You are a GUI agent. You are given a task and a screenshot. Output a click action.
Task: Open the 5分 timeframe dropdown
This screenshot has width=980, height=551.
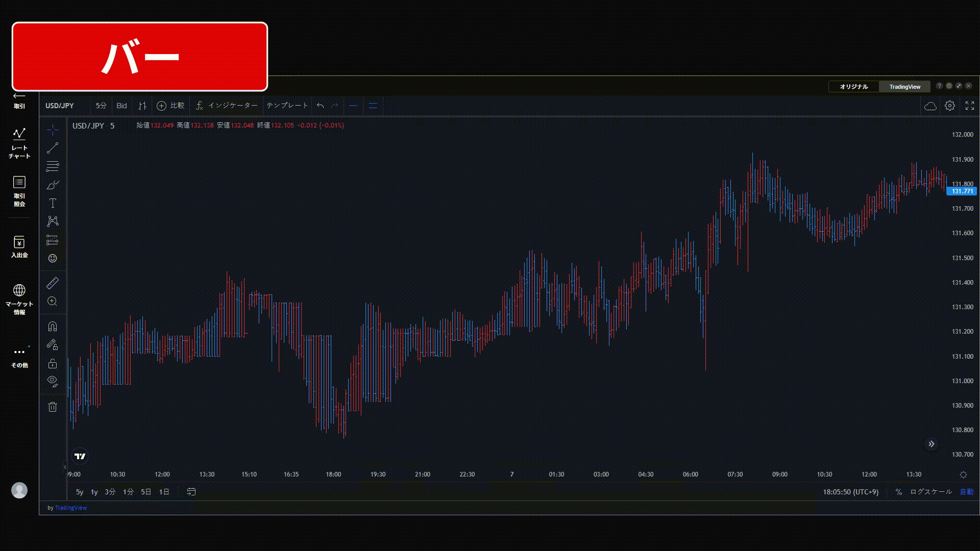pyautogui.click(x=101, y=106)
